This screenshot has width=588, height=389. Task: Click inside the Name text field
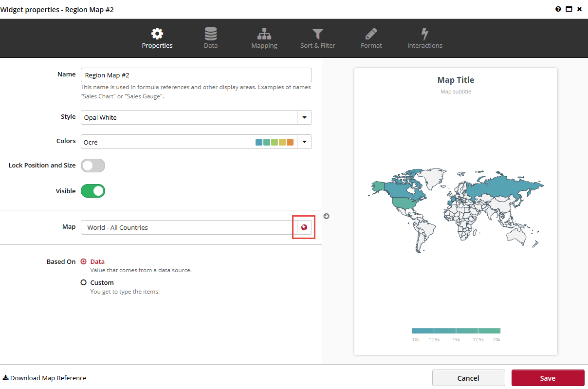tap(195, 75)
